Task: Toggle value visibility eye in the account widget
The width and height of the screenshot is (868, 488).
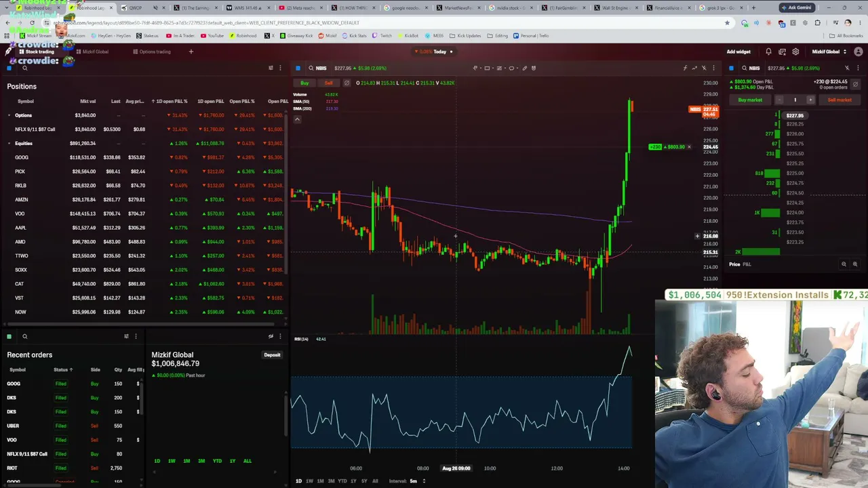Action: click(271, 336)
